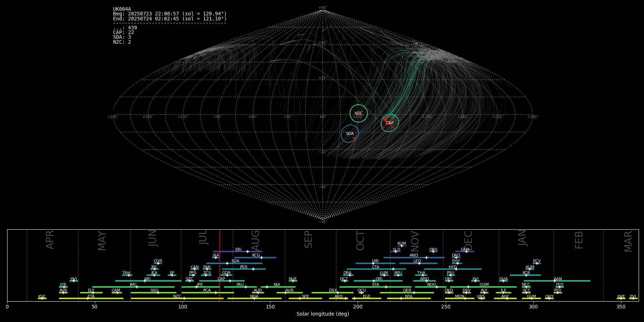Click the LYR shower label in the timeline
The image size is (644, 322).
[x=63, y=285]
